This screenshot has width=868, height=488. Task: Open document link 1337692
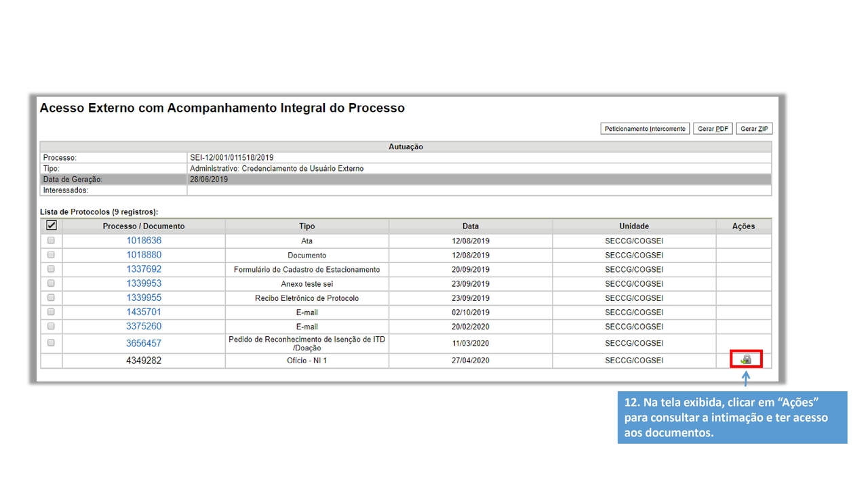point(144,269)
